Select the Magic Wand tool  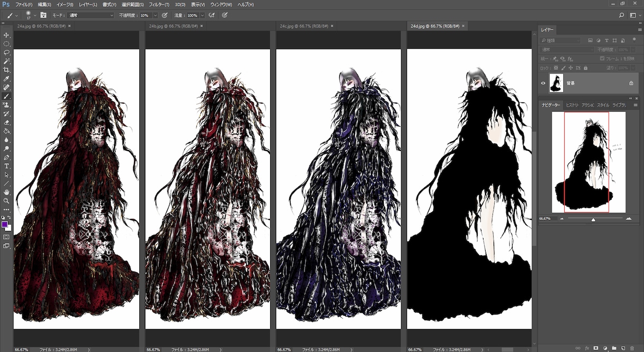(6, 61)
